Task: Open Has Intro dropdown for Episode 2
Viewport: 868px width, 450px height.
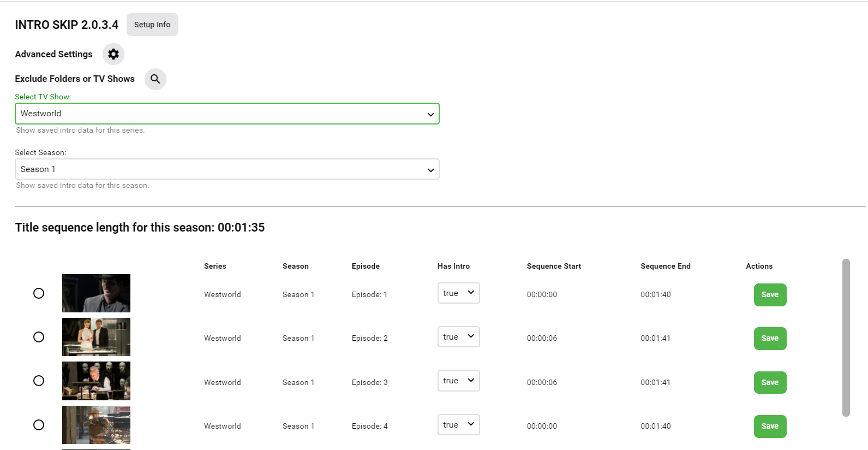Action: point(458,337)
